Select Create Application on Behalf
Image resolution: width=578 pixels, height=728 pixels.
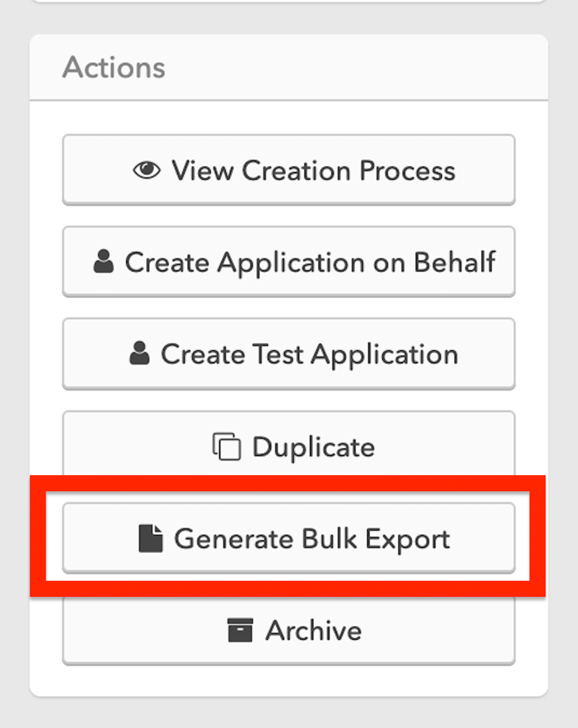(288, 262)
